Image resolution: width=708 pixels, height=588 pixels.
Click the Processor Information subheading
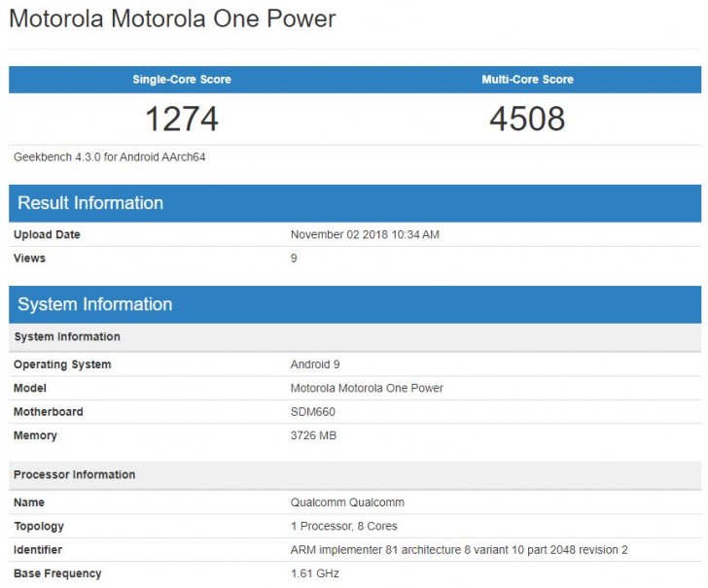point(74,474)
